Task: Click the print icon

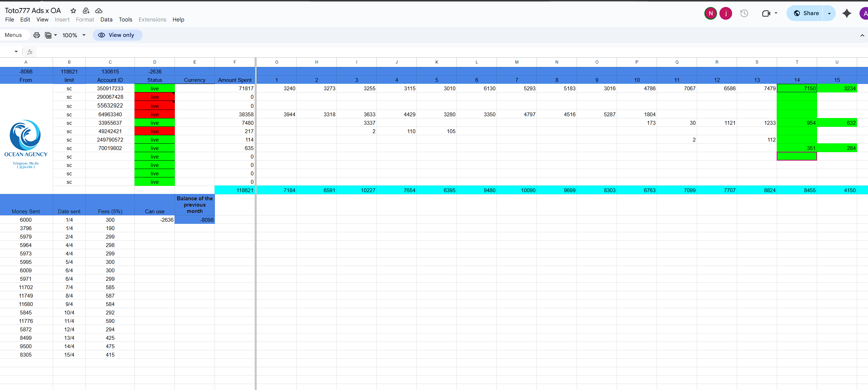Action: coord(37,35)
